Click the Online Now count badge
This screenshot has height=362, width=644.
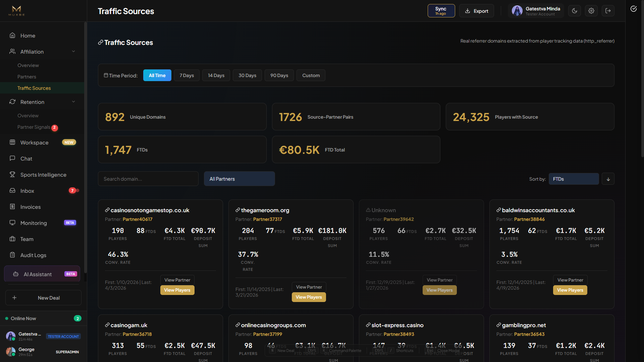(77, 318)
